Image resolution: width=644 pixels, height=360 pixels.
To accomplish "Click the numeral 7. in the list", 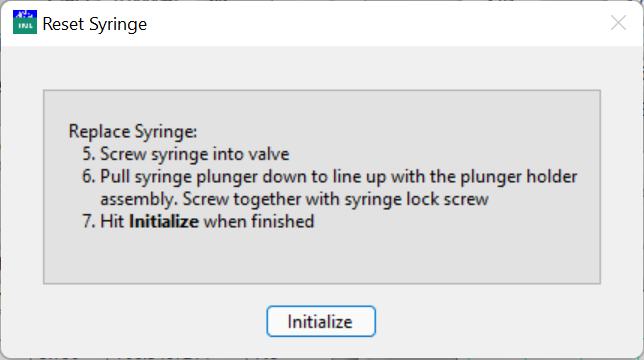I will [89, 222].
